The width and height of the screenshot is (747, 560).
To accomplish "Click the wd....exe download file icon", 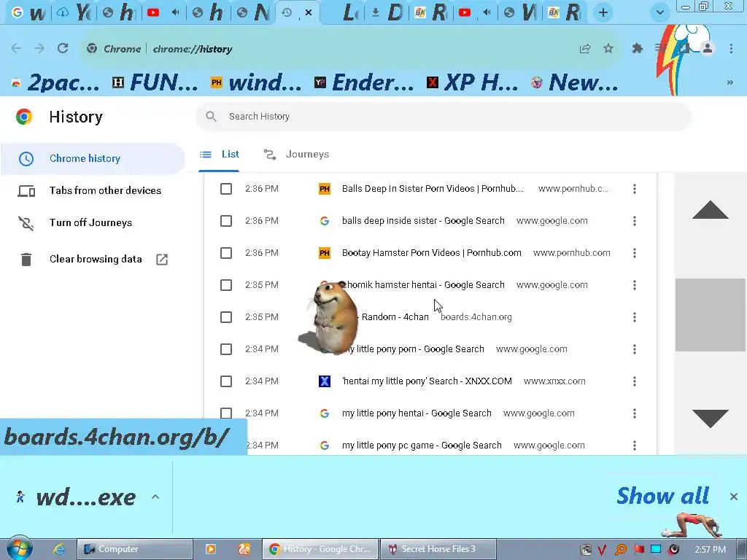I will 20,497.
